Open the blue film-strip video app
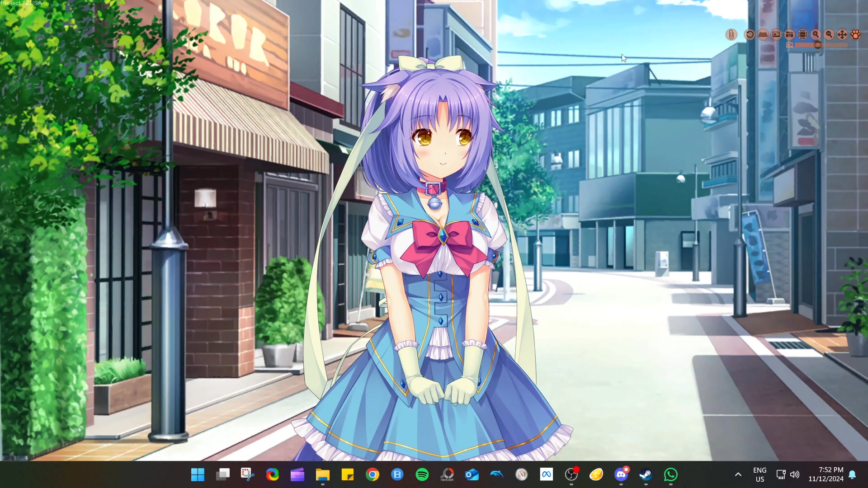This screenshot has width=868, height=488. pos(397,474)
